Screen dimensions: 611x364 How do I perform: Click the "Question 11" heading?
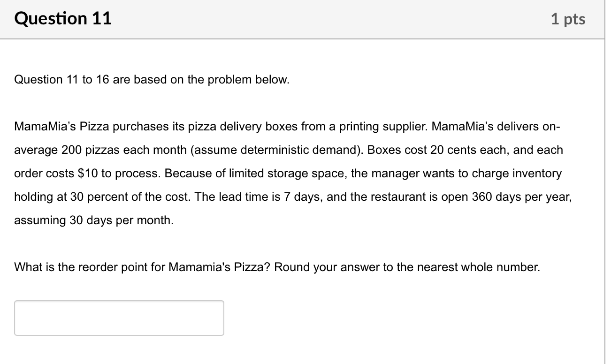point(63,19)
